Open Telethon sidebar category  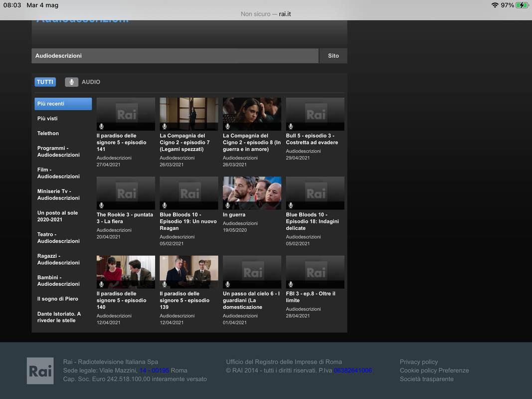coord(48,133)
